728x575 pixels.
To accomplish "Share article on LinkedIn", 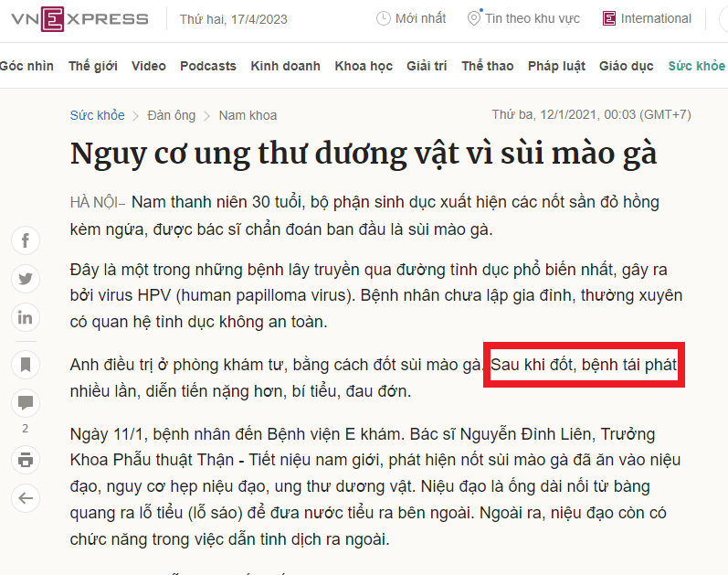I will (x=26, y=318).
